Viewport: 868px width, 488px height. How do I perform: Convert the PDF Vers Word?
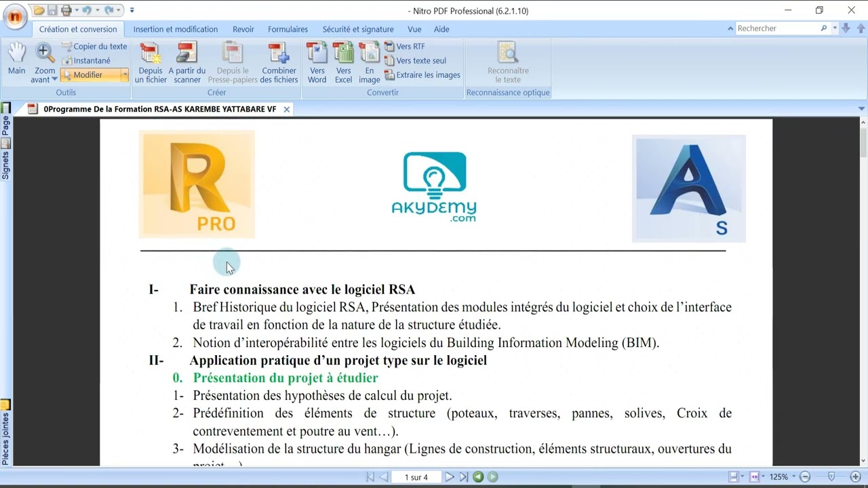(317, 62)
